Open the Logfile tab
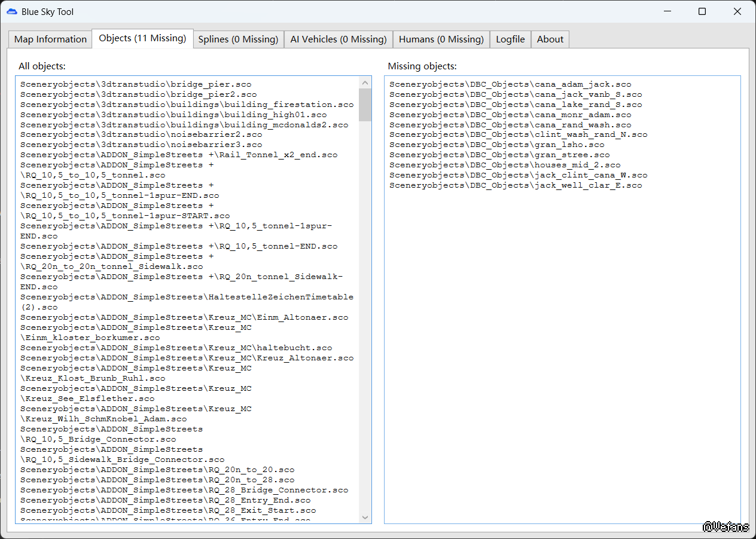 [x=510, y=39]
